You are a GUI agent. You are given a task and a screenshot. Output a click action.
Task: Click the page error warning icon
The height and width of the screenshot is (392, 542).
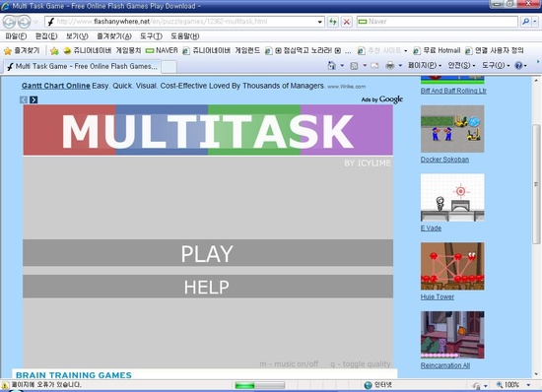(x=5, y=385)
